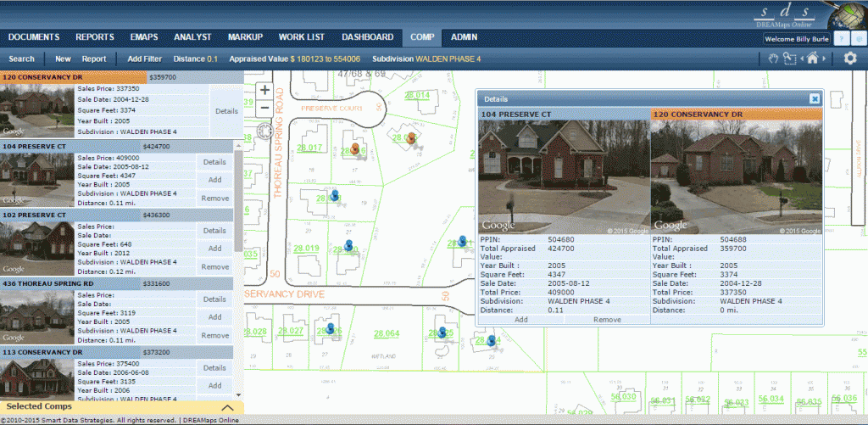Image resolution: width=868 pixels, height=425 pixels.
Task: Click the globe logo in header
Action: tap(847, 14)
